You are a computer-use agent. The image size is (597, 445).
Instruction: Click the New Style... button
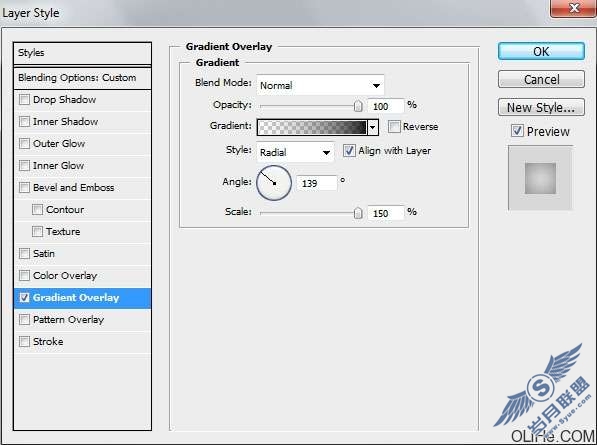pyautogui.click(x=541, y=108)
